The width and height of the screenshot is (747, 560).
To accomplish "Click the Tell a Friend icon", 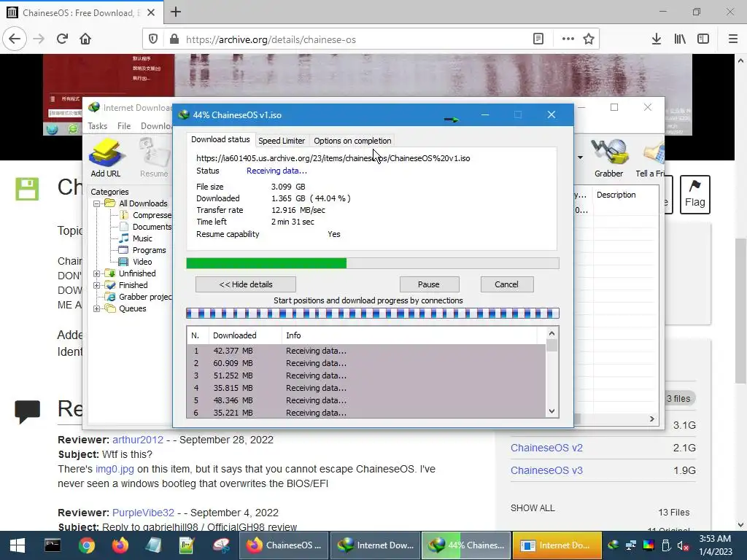I will [651, 157].
